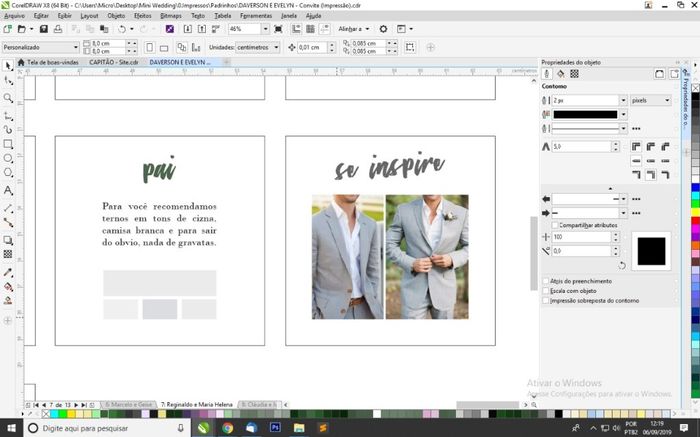
Task: Enable Escala com objeto checkbox
Action: [546, 291]
